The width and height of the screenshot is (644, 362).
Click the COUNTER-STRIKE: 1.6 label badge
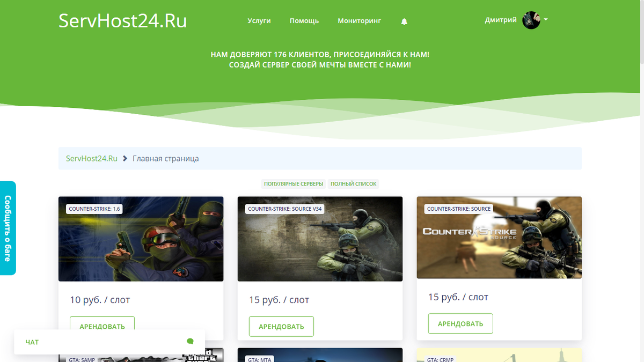(94, 209)
